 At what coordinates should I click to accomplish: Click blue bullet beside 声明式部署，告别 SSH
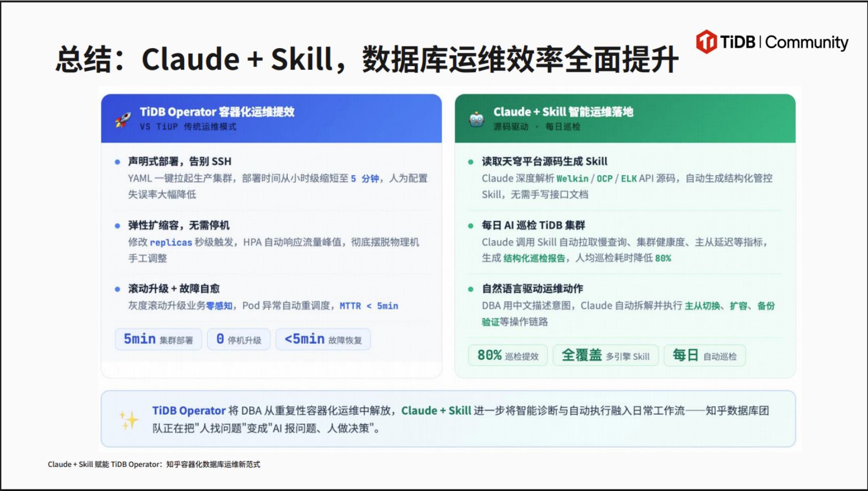pos(117,162)
